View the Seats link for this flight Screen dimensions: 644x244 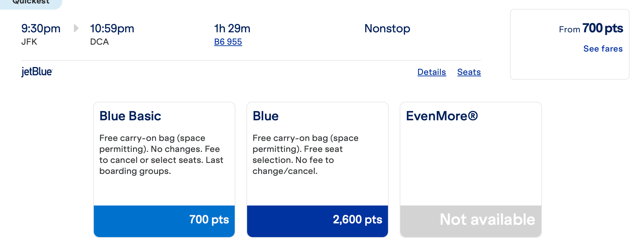coord(469,72)
